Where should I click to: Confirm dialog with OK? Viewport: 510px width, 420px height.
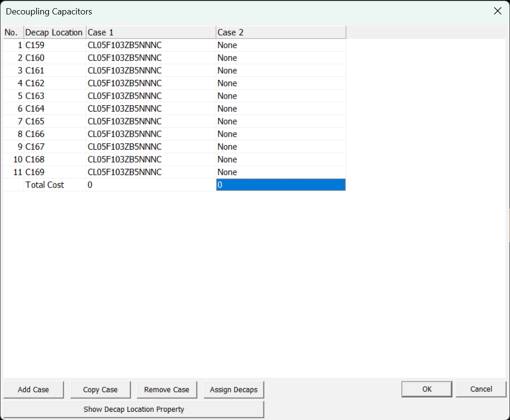point(427,389)
